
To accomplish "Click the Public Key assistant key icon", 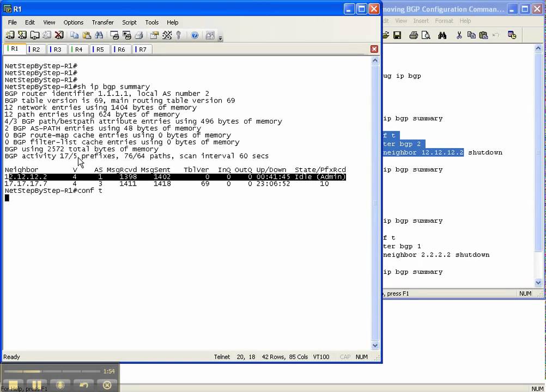I will 179,35.
